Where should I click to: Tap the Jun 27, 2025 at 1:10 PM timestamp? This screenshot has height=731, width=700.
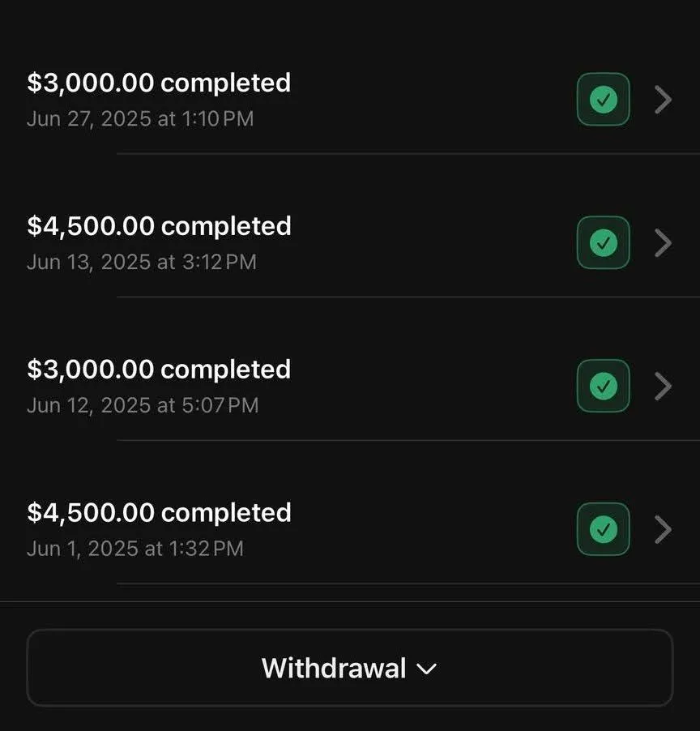pos(140,119)
